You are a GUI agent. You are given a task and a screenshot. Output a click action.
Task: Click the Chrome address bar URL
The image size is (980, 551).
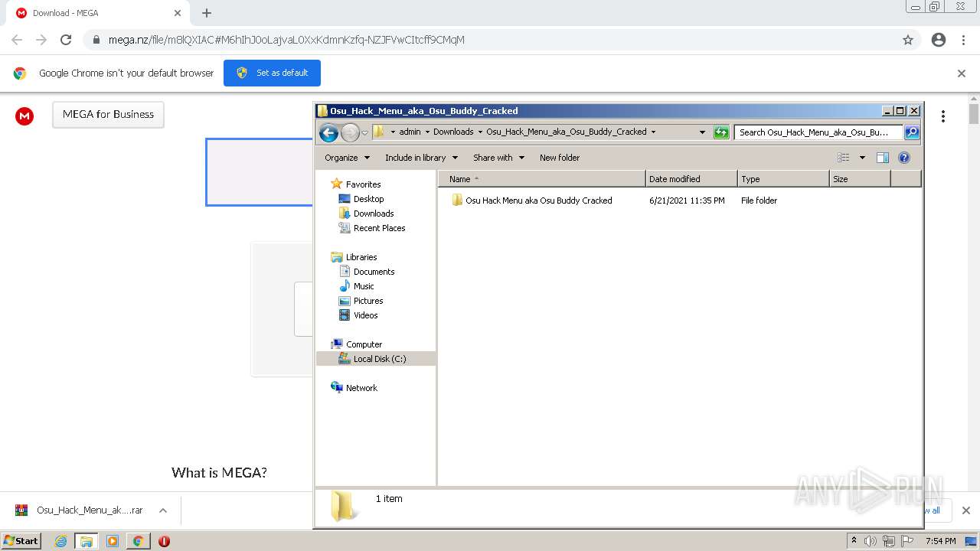pos(286,40)
